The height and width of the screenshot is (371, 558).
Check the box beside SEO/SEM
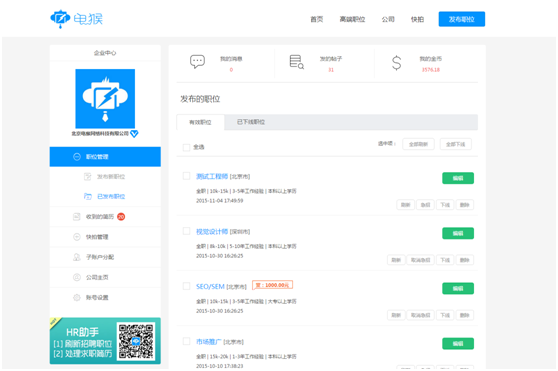click(x=186, y=286)
